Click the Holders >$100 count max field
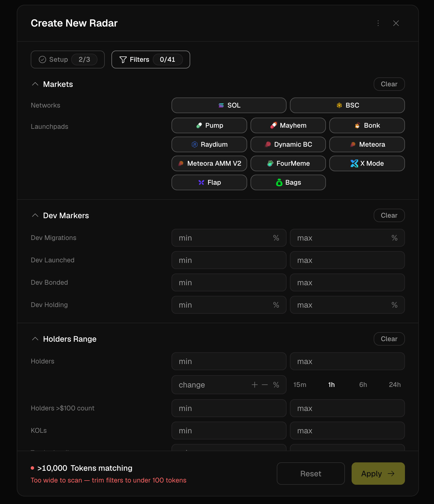434x504 pixels. point(347,408)
